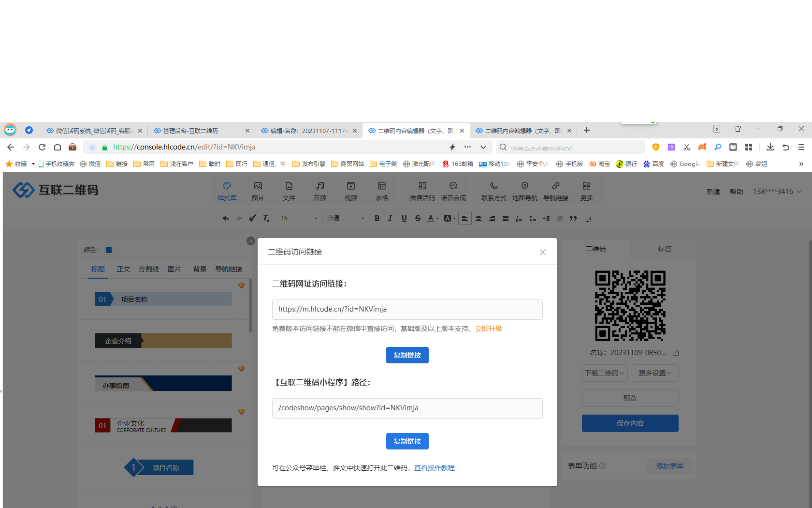Click the blue 颜色 color swatch

[x=109, y=250]
